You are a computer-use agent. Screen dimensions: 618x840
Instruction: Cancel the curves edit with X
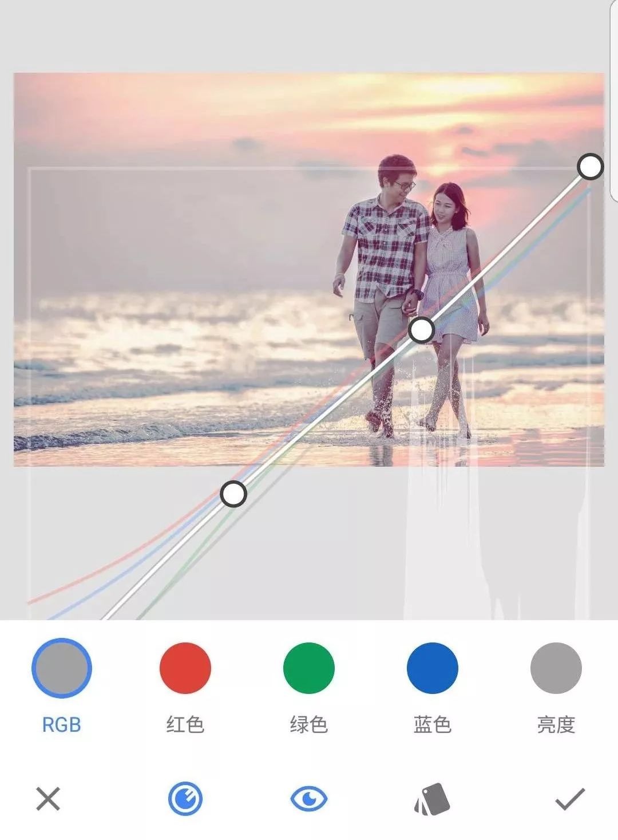[x=48, y=798]
